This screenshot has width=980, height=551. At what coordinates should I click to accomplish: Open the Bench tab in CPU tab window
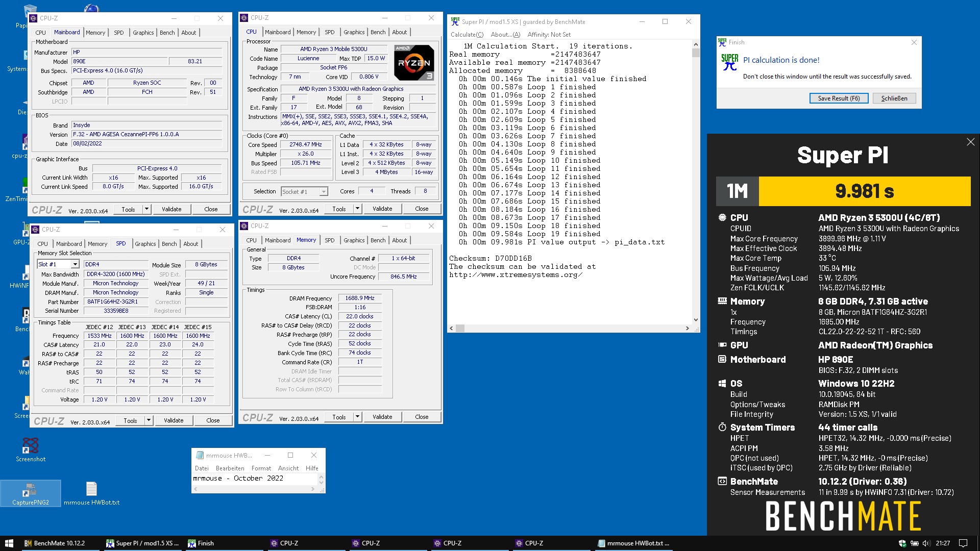tap(378, 32)
